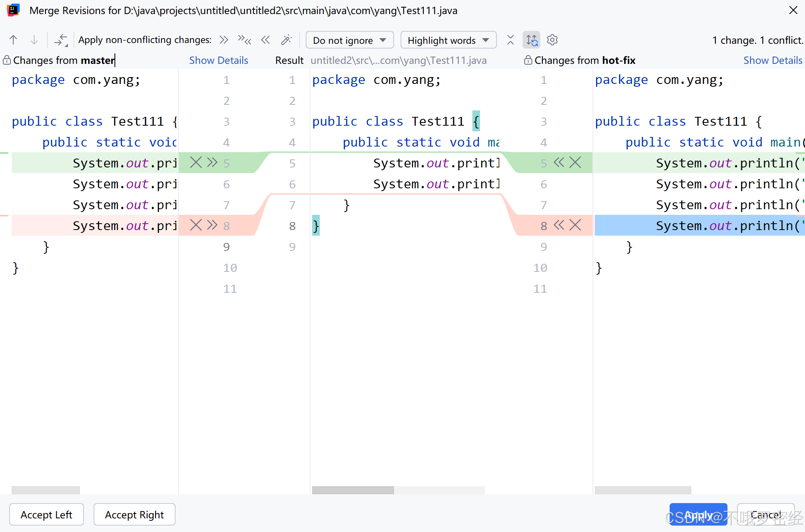Apply all non-conflicting changes from right
This screenshot has height=532, width=805.
pyautogui.click(x=265, y=40)
